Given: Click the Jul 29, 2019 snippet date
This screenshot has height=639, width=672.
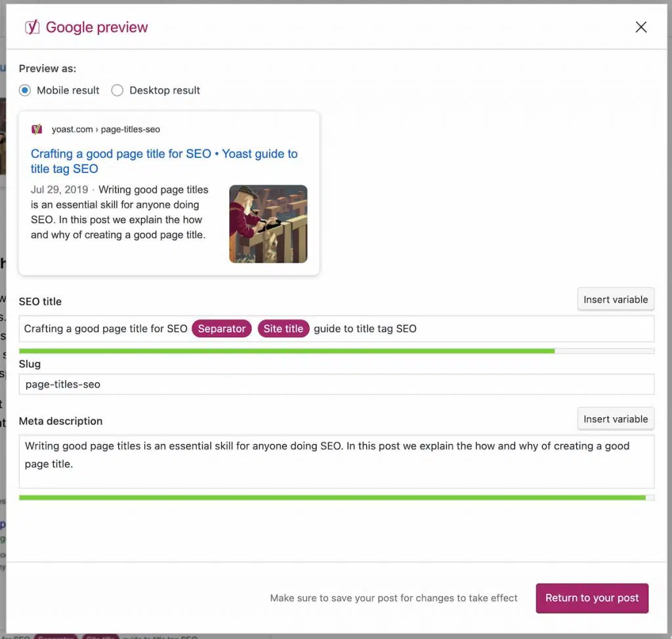Looking at the screenshot, I should coord(58,190).
